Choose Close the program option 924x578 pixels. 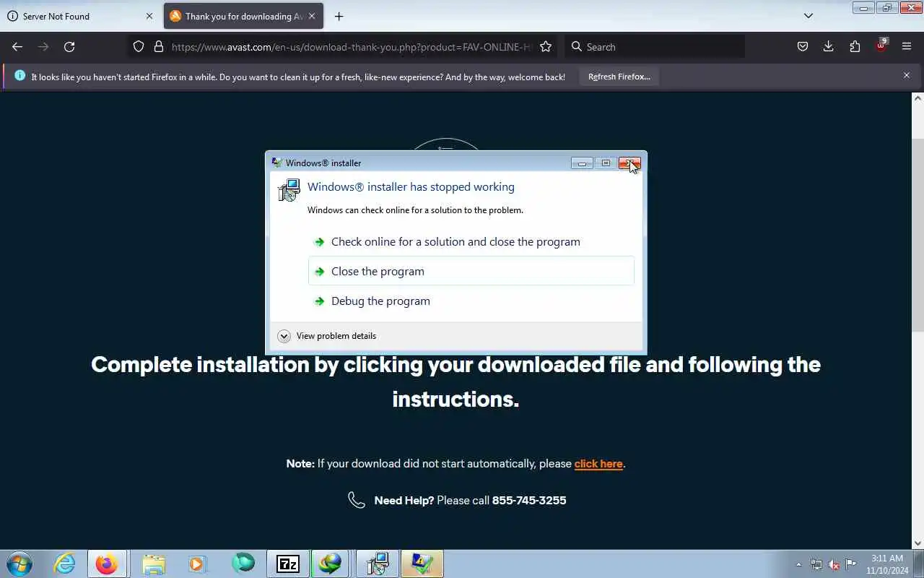point(471,271)
